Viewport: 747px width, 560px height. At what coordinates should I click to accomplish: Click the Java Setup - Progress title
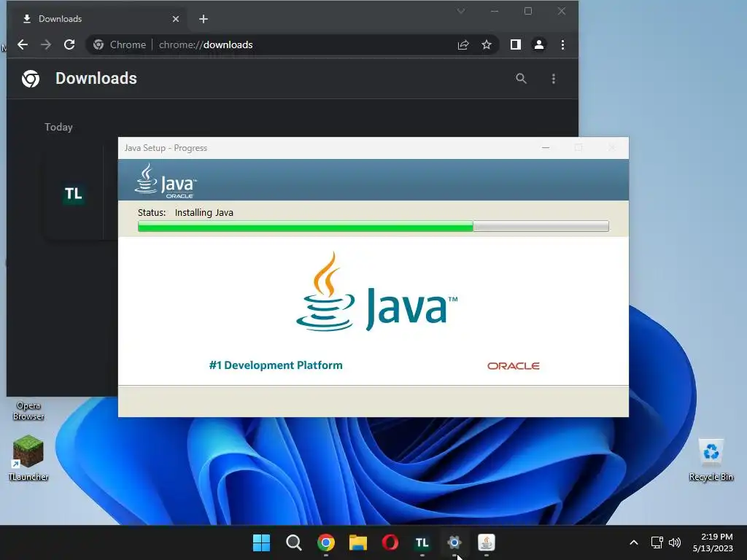166,148
